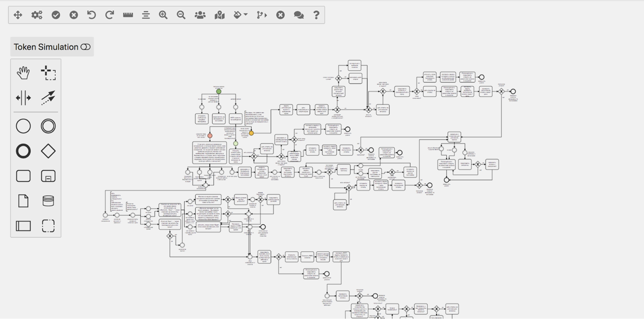Screen dimensions: 644x319
Task: Click the align center lines toolbar icon
Action: point(146,15)
